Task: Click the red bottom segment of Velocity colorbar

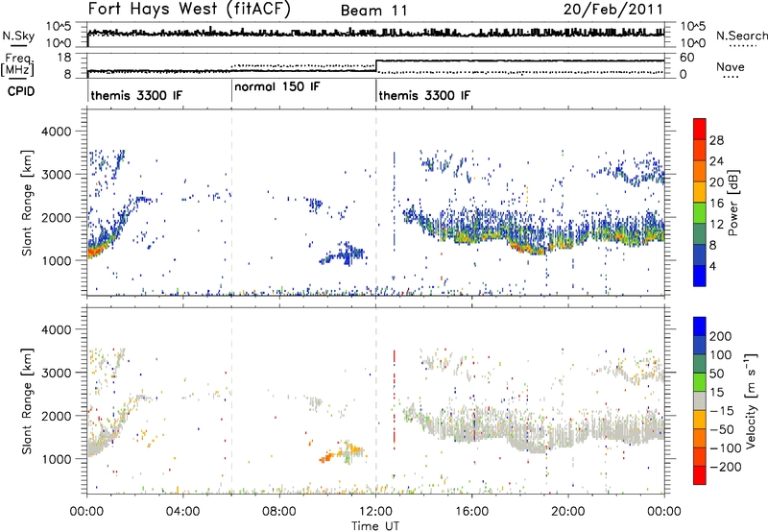Action: point(700,475)
